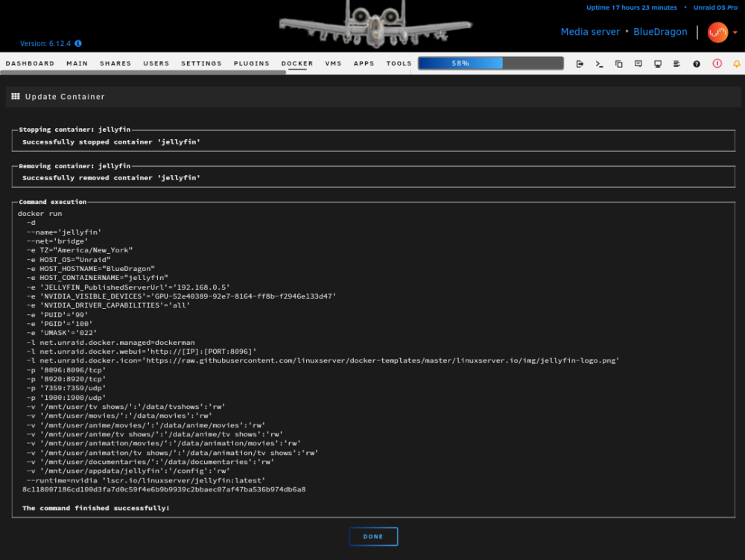Click the /mnt/user/appdata/jellyfin volume line
This screenshot has width=745, height=560.
point(128,471)
